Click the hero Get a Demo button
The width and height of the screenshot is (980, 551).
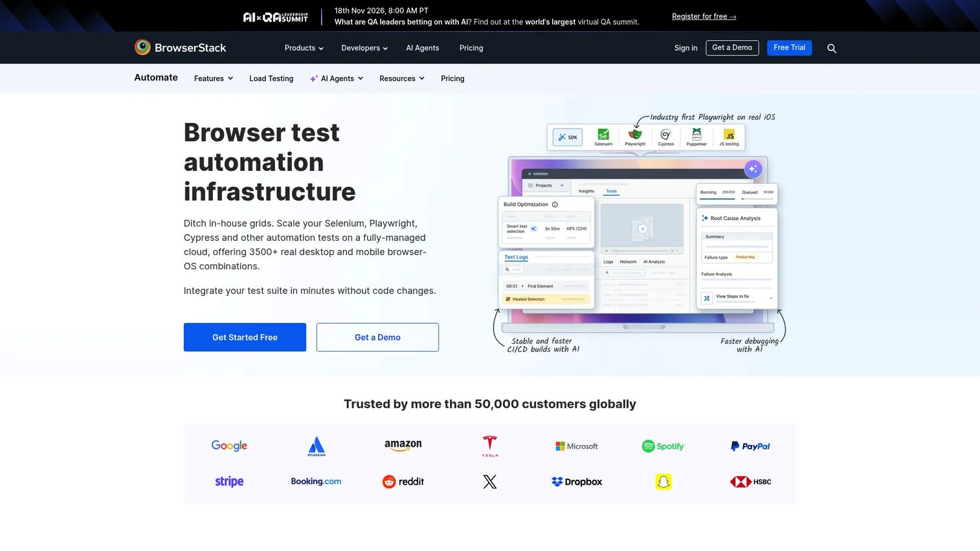[x=377, y=337]
